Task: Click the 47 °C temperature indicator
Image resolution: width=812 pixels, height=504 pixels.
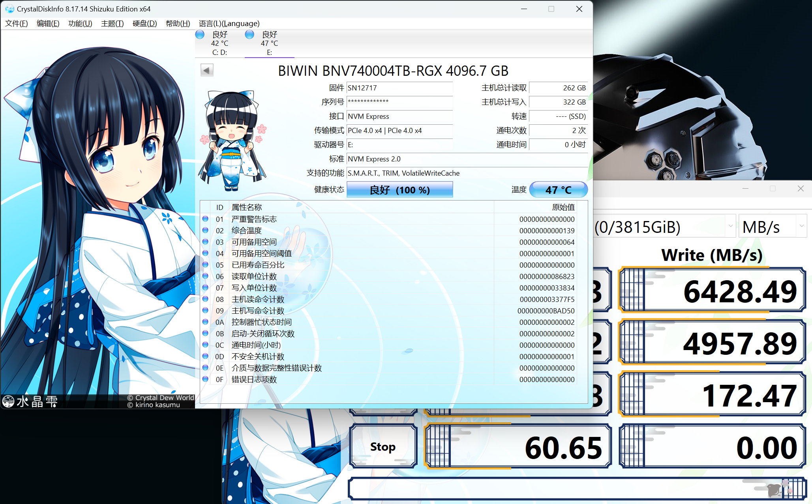Action: click(x=558, y=190)
